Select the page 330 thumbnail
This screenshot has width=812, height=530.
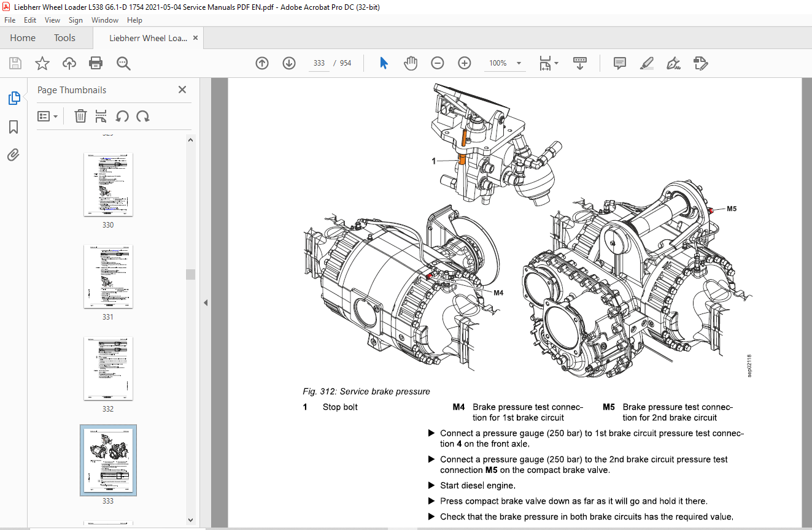pyautogui.click(x=108, y=185)
